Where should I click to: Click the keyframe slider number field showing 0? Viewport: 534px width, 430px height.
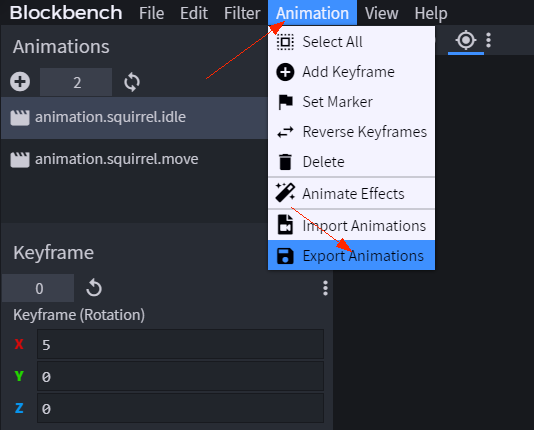pyautogui.click(x=38, y=288)
